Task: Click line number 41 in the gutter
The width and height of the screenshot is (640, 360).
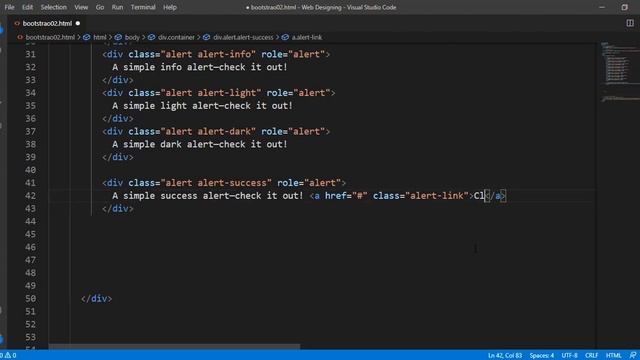Action: 31,183
